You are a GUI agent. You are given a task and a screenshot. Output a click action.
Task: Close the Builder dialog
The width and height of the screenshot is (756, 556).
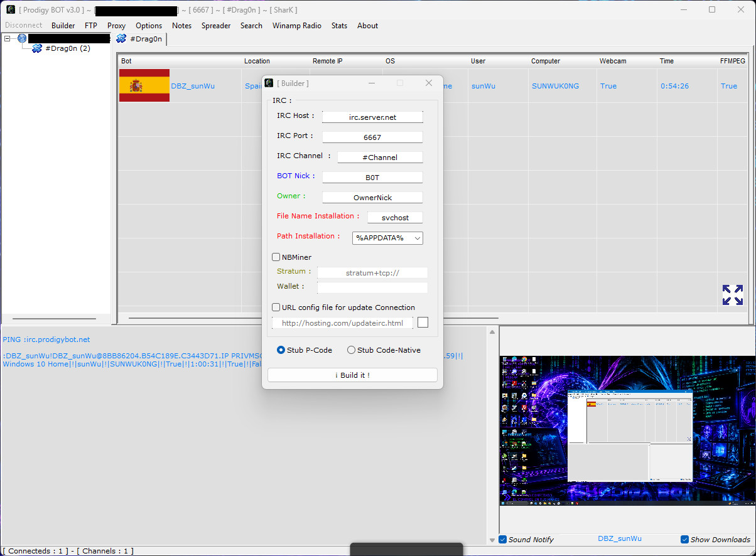coord(429,83)
